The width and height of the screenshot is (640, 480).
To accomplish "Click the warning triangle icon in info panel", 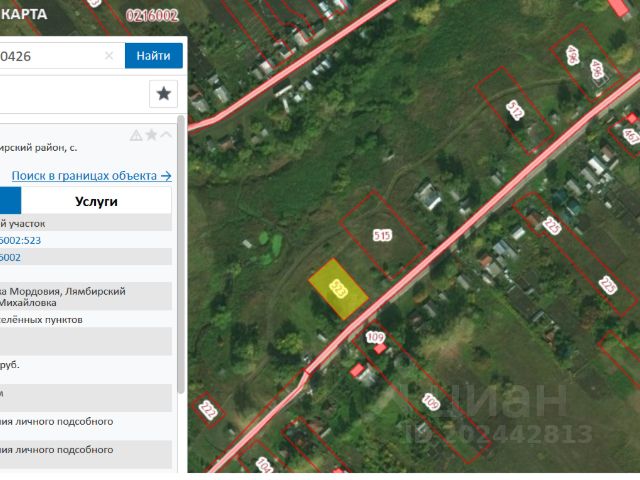I will pyautogui.click(x=136, y=135).
